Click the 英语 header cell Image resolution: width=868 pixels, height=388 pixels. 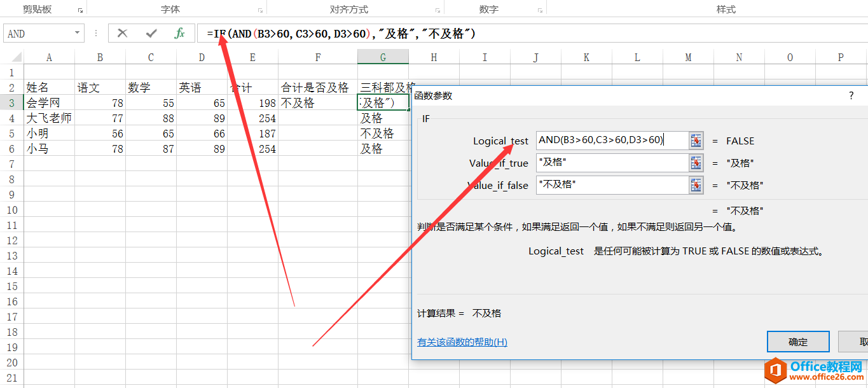(x=202, y=88)
